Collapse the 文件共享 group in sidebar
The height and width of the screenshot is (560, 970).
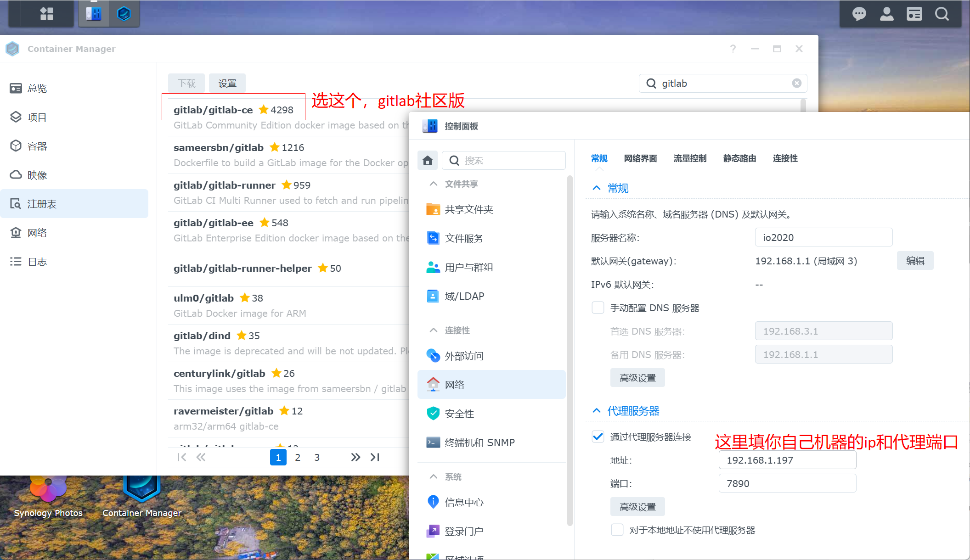coord(433,183)
